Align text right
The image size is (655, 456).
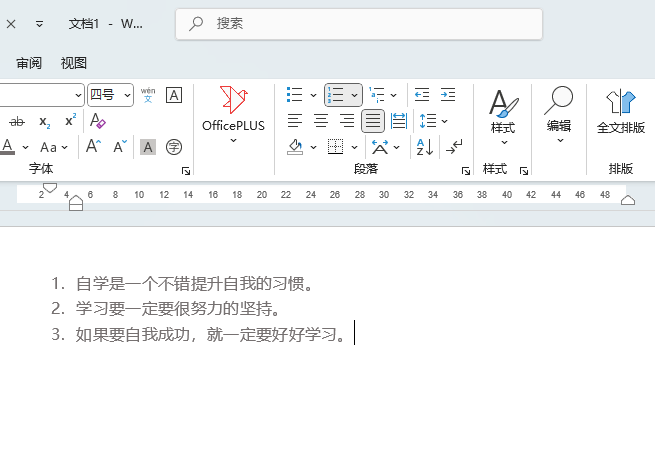[347, 121]
